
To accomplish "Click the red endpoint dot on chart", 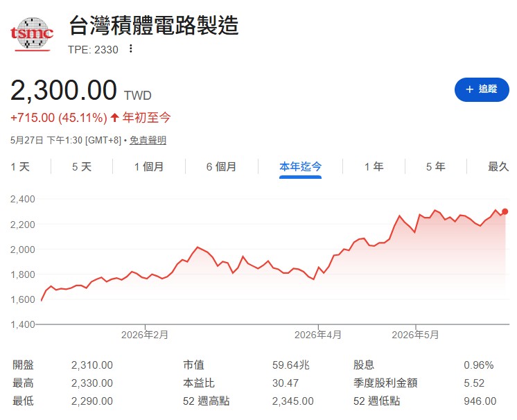I will point(505,211).
